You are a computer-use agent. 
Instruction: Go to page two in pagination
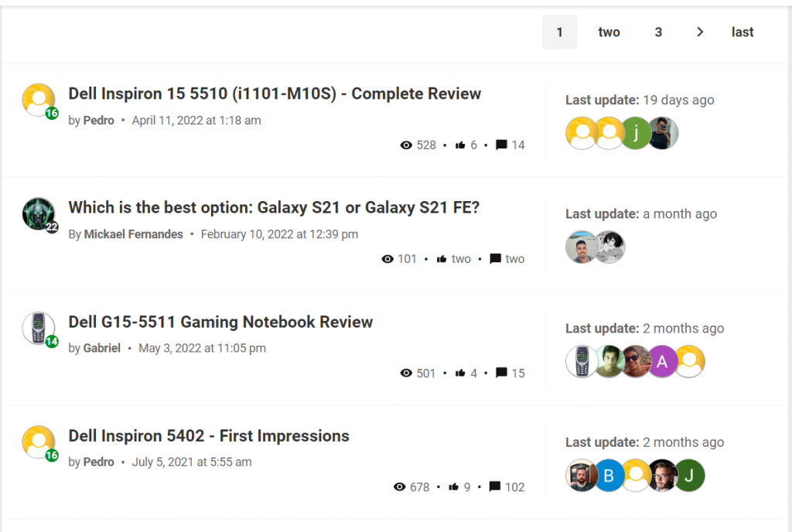609,32
